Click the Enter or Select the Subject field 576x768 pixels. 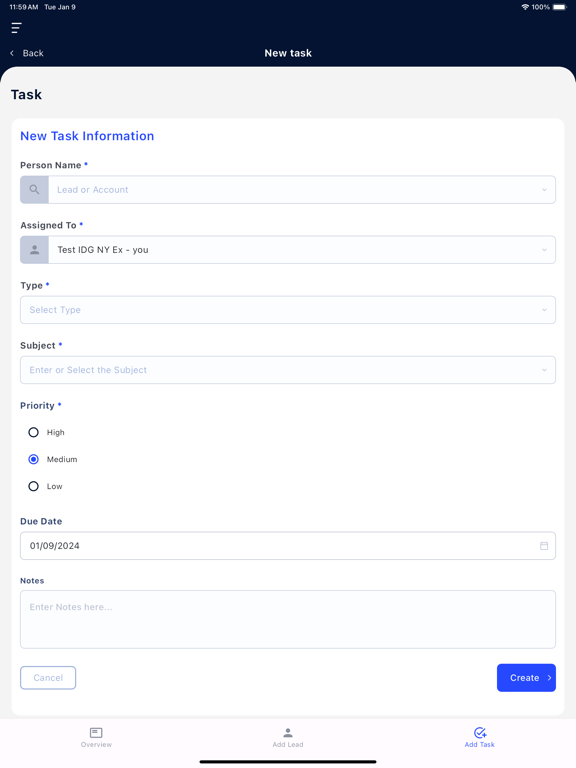coord(288,370)
